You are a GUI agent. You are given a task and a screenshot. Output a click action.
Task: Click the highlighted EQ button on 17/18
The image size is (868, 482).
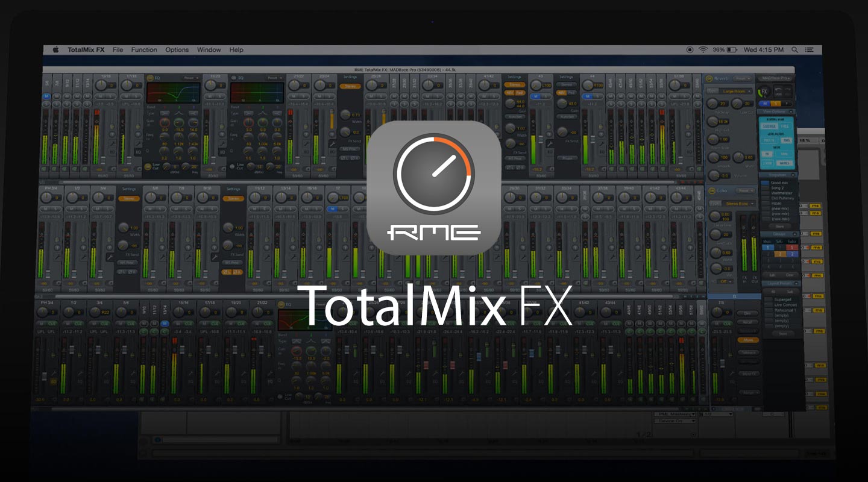tap(138, 152)
